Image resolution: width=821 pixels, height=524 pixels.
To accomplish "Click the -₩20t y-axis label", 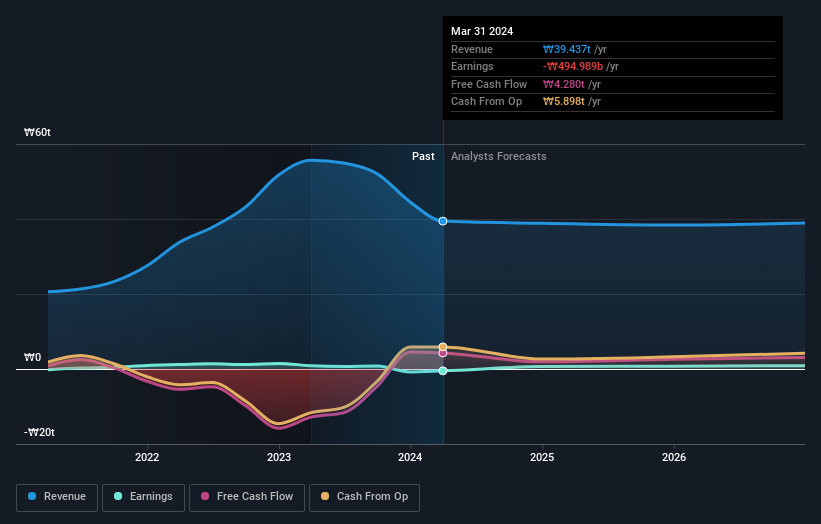I will pos(39,432).
